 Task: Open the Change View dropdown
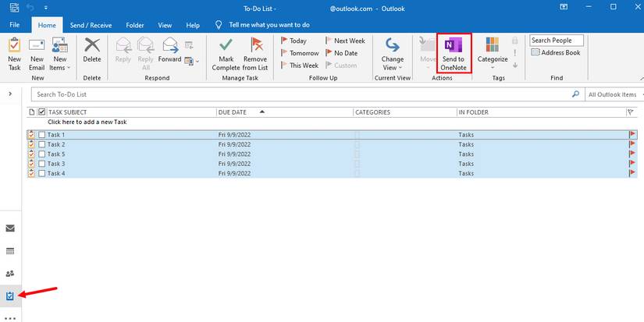coord(392,54)
